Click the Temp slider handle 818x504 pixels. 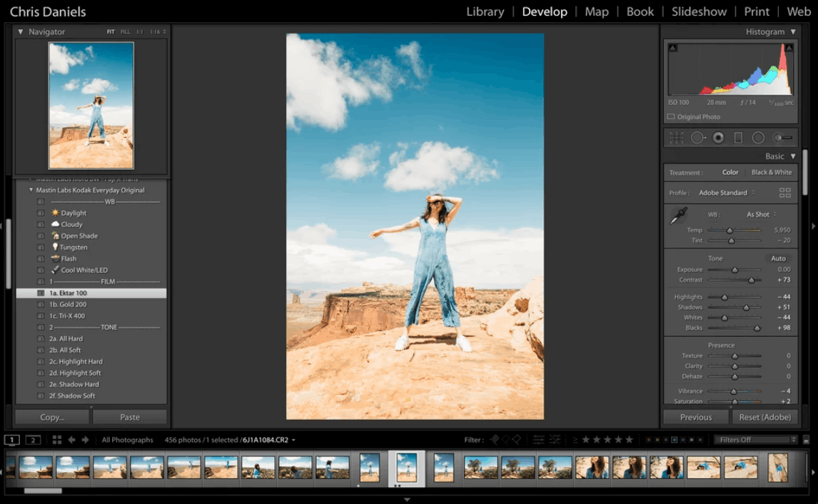coord(729,230)
